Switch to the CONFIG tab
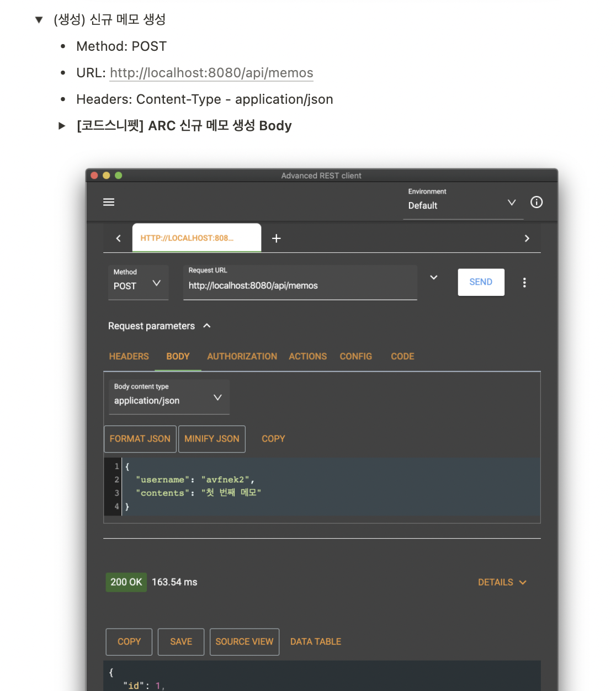Viewport: 616px width, 691px height. [x=355, y=357]
